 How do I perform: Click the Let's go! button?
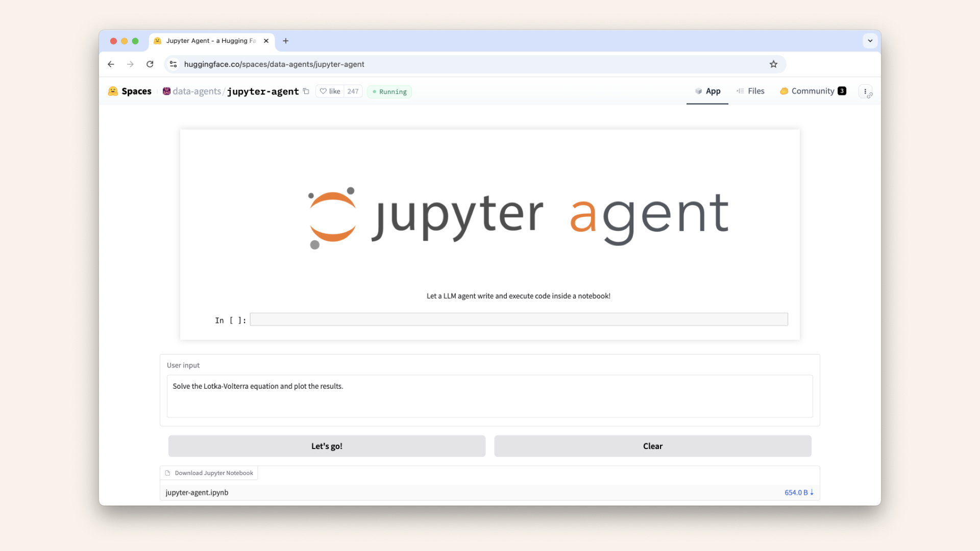(327, 445)
